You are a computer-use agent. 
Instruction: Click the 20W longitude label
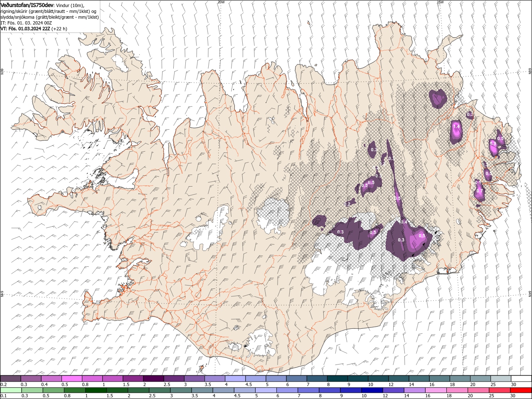[x=221, y=2]
